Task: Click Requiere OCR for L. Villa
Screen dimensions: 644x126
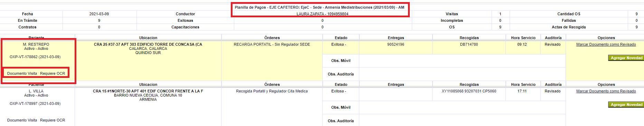Action: (x=53, y=120)
